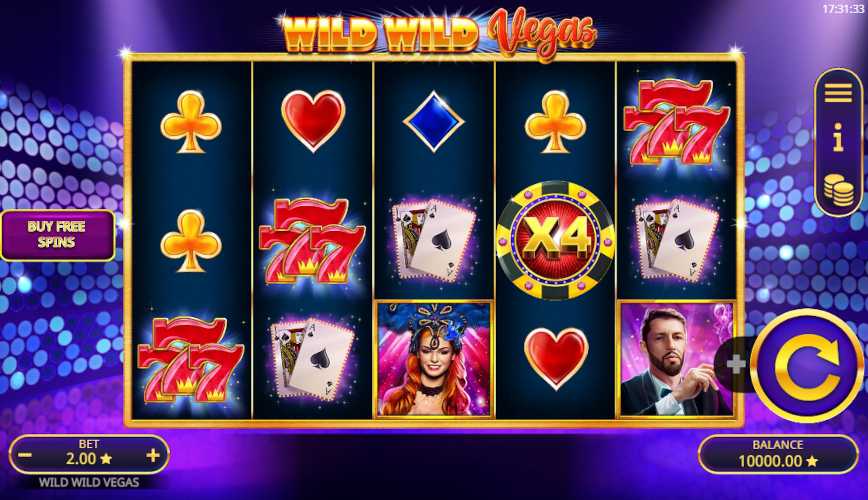Viewport: 868px width, 500px height.
Task: Open the coin stack paytable icon
Action: [x=839, y=190]
